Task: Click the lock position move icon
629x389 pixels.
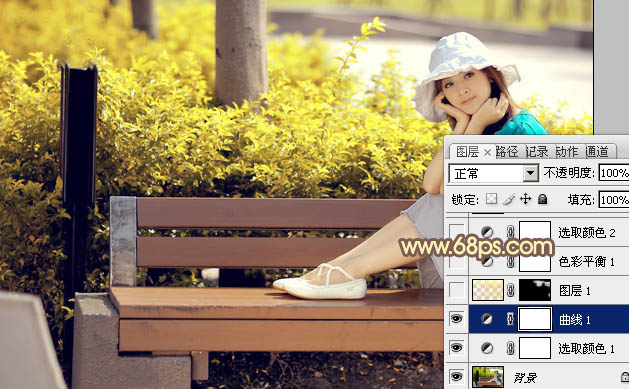Action: [526, 199]
